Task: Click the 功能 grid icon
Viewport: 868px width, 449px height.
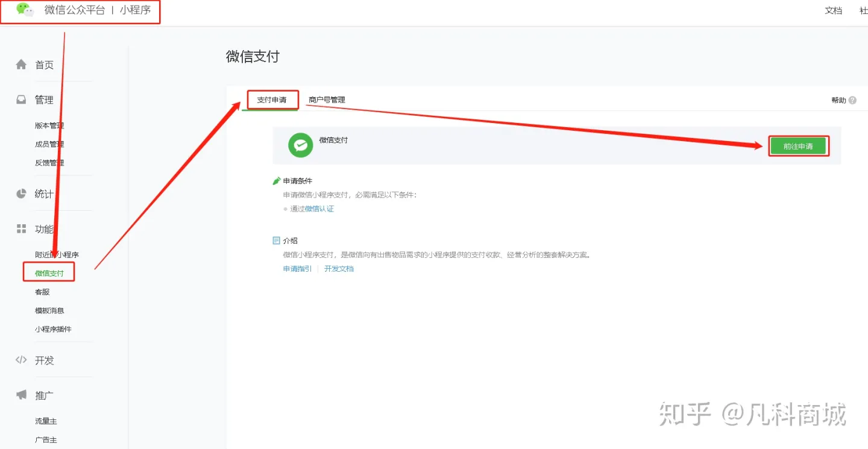Action: coord(20,228)
